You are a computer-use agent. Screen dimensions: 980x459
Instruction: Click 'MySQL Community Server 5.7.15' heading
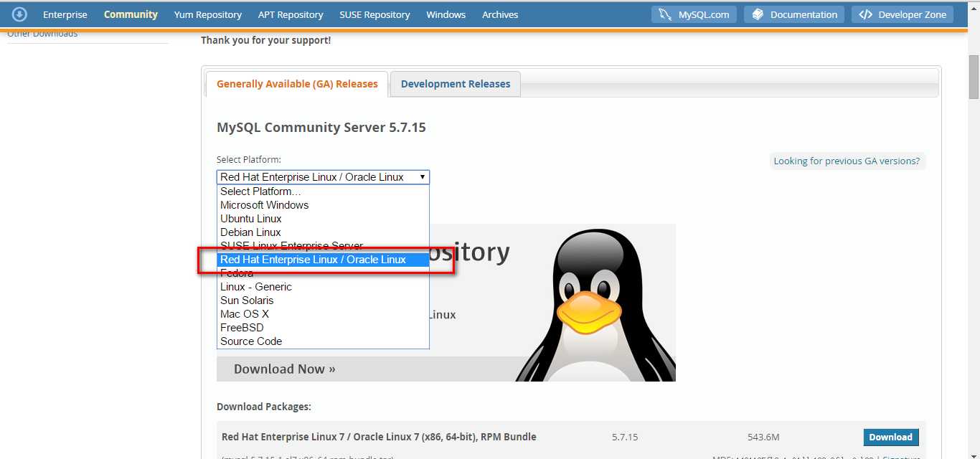pyautogui.click(x=321, y=128)
